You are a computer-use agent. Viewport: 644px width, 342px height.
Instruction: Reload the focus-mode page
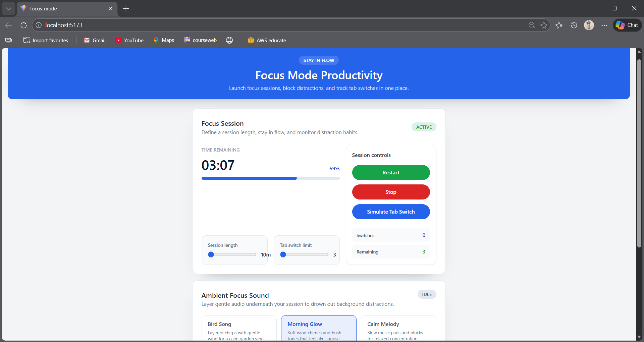point(23,25)
